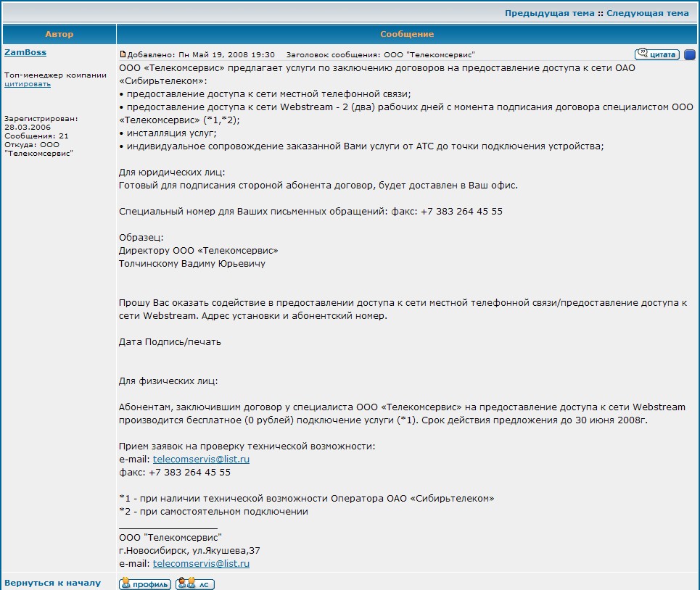700x590 pixels.
Task: Click the text 'Для юридических лиц:'
Action: coord(172,172)
